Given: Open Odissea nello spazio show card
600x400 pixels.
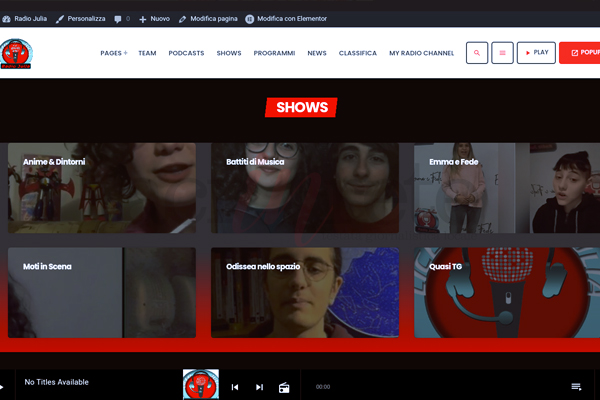Looking at the screenshot, I should pos(305,292).
